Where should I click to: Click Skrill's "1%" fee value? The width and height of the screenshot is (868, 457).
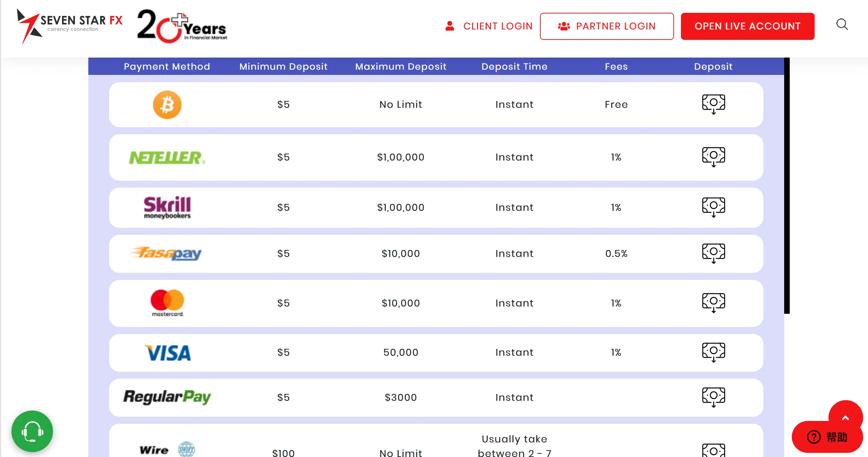pos(616,207)
